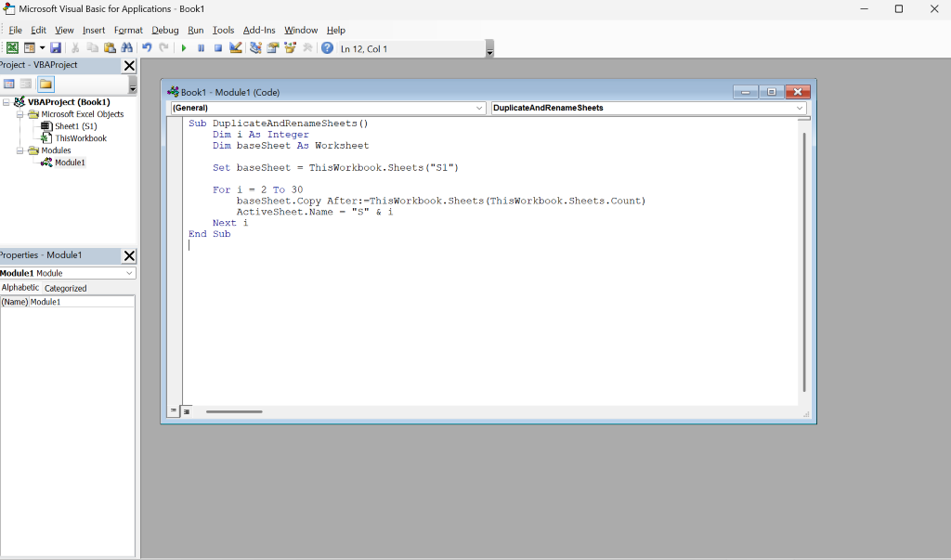The height and width of the screenshot is (560, 951).
Task: Open Object Browser toolbar icon
Action: coord(290,48)
